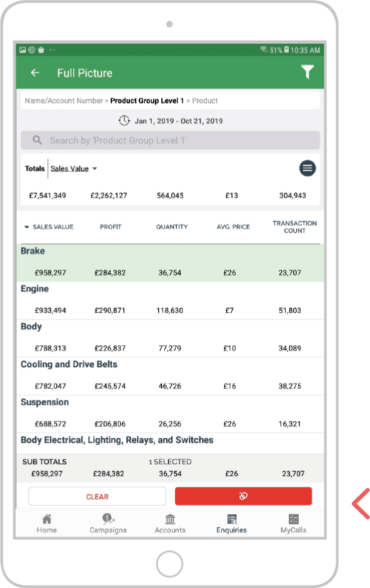Open MyCalls checklist icon
370x588 pixels.
[294, 519]
